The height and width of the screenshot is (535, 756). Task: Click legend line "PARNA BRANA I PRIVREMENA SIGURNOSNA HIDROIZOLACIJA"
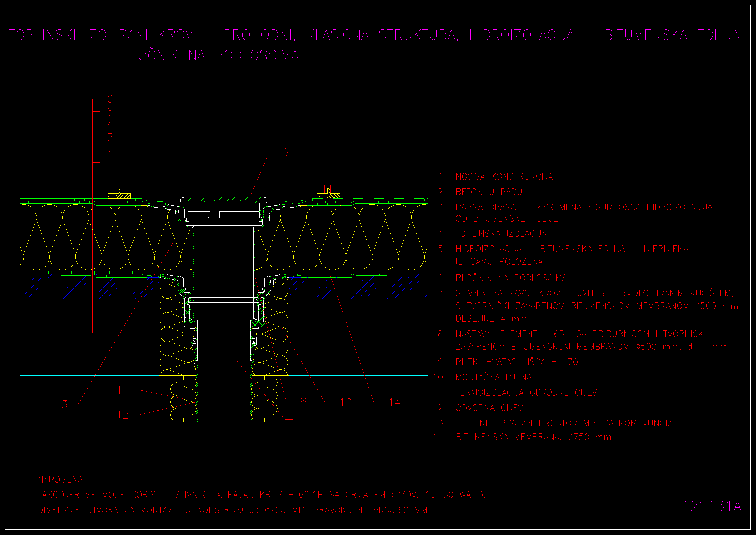(x=584, y=207)
